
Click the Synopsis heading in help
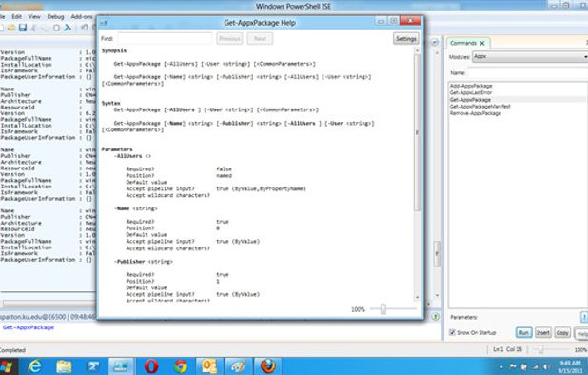coord(114,50)
